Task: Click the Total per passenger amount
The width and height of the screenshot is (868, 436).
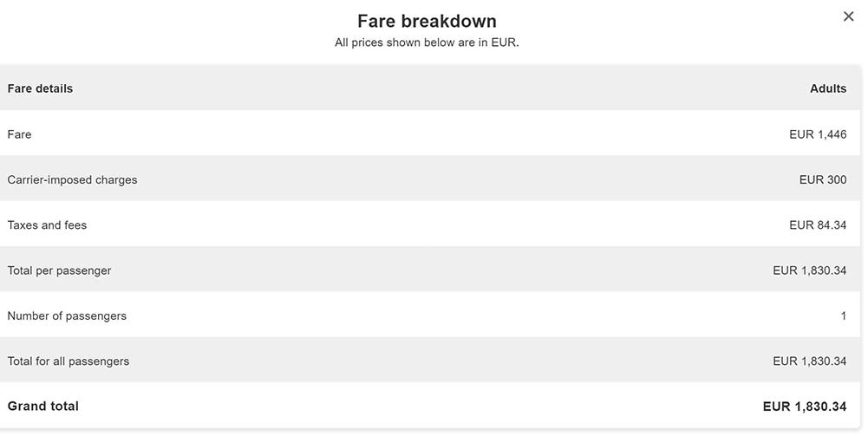Action: [x=809, y=270]
